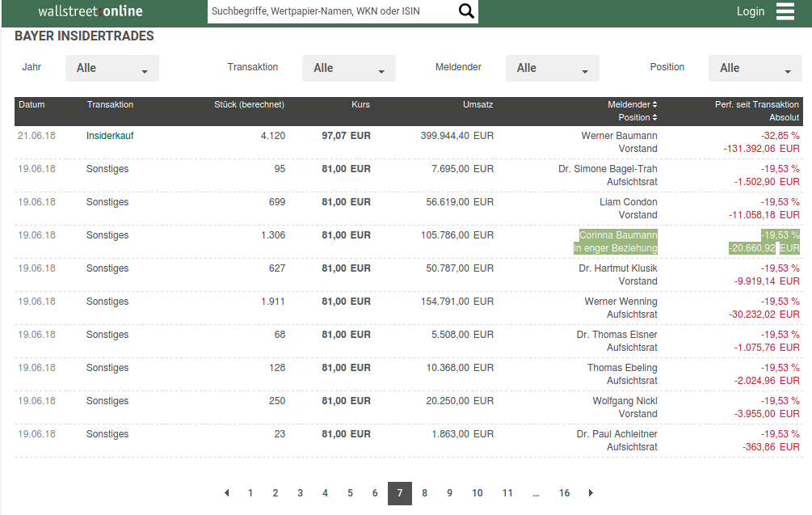The image size is (812, 515).
Task: Go to previous page arrow
Action: [226, 492]
